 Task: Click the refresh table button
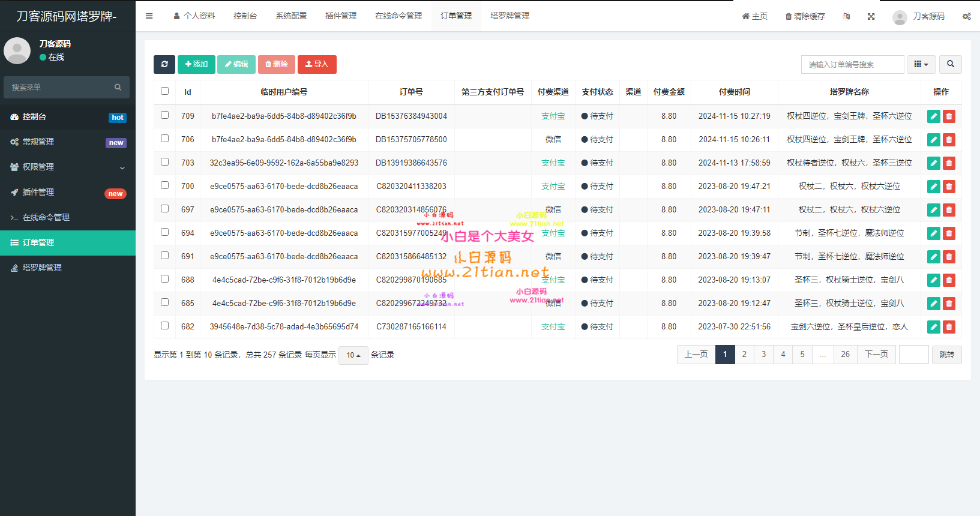[164, 64]
